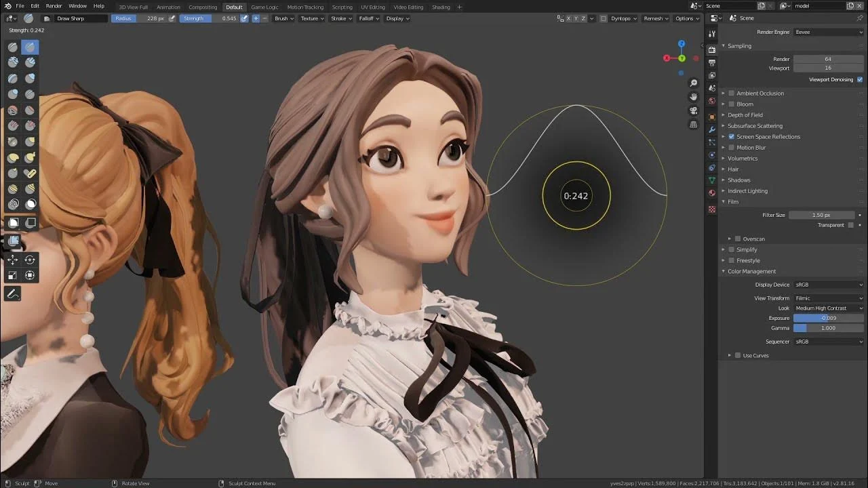
Task: Select the Mask brush tool
Action: (30, 203)
